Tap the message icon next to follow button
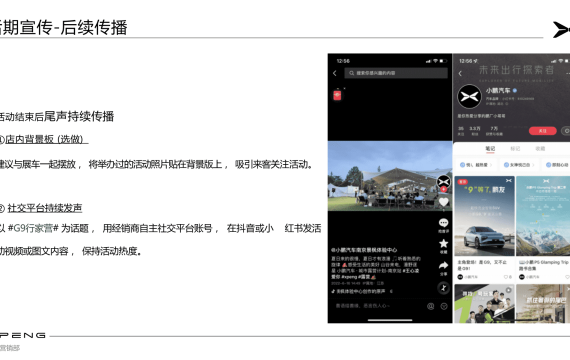 pos(566,131)
